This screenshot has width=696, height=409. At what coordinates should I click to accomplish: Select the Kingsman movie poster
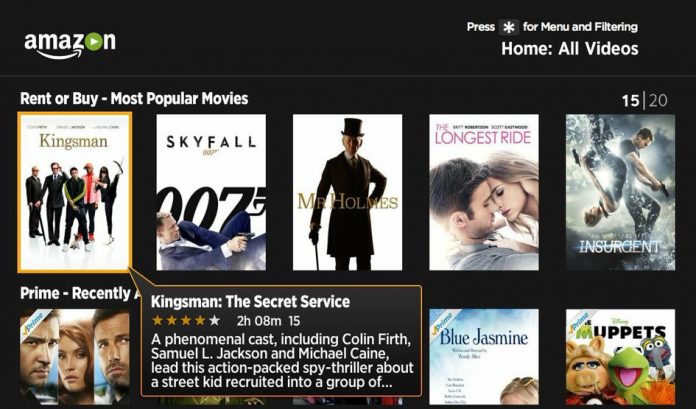[x=75, y=192]
